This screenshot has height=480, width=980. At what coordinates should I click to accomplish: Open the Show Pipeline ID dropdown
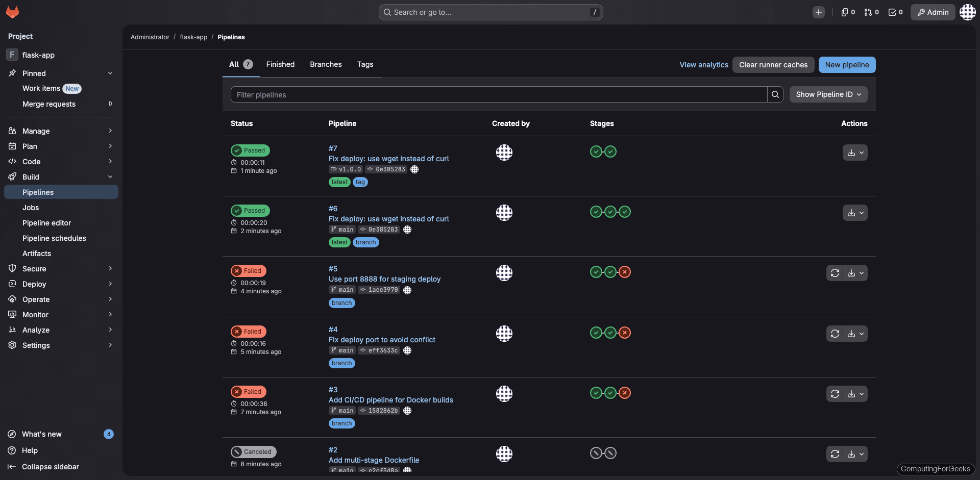[x=828, y=94]
